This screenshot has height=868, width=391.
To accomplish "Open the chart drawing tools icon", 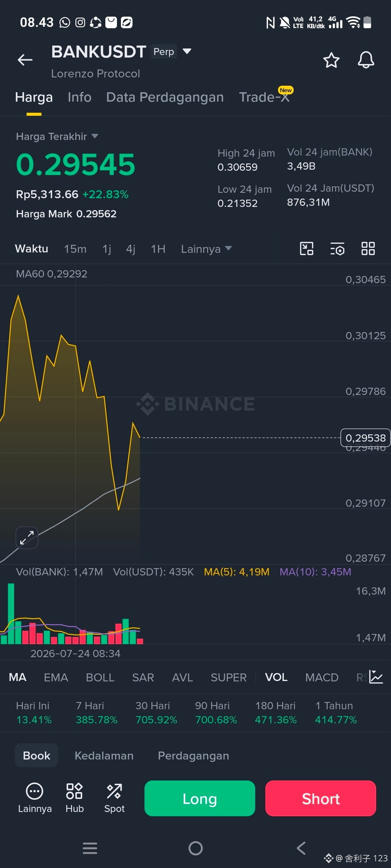I will coord(307,249).
